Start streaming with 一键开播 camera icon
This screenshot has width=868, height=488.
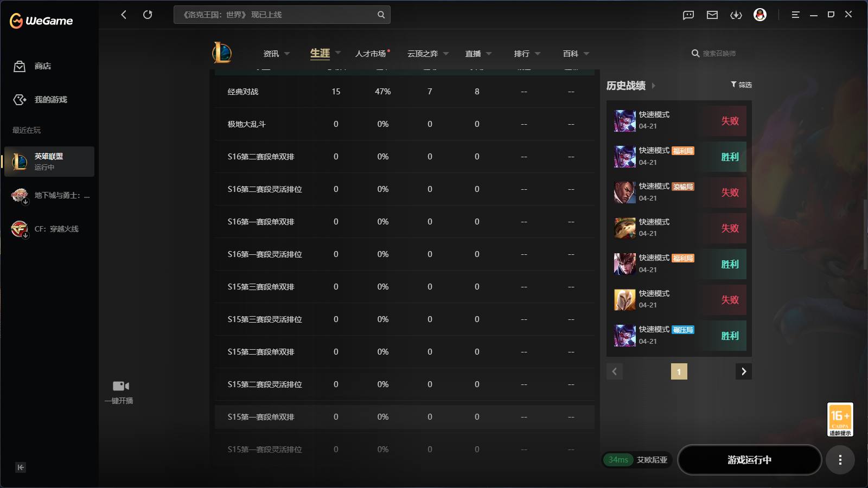point(120,386)
